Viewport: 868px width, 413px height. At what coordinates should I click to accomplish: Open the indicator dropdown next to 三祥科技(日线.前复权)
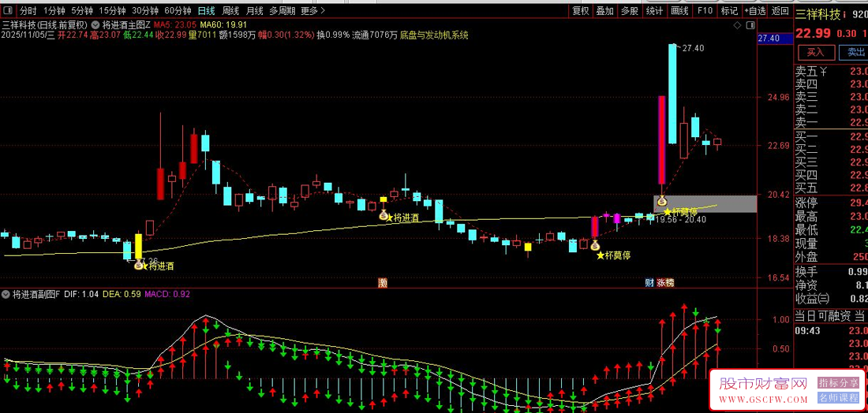95,25
